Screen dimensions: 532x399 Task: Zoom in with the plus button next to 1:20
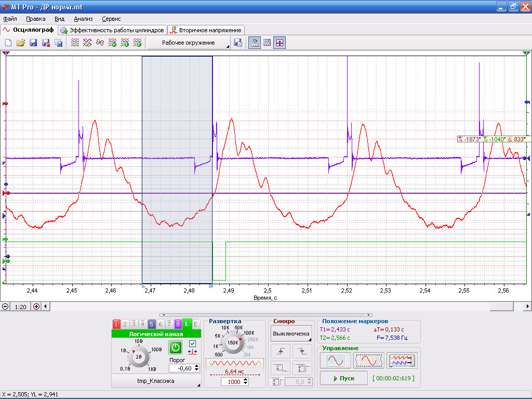[36, 307]
